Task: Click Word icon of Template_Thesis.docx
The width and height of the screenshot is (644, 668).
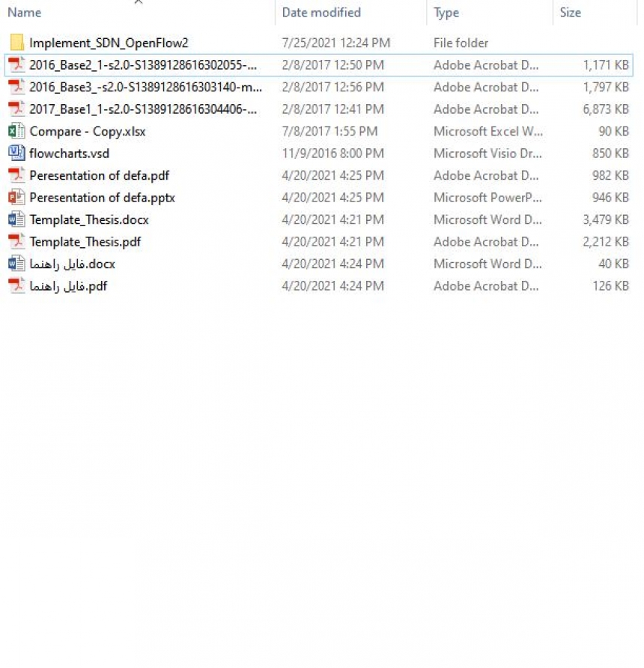Action: click(x=16, y=220)
